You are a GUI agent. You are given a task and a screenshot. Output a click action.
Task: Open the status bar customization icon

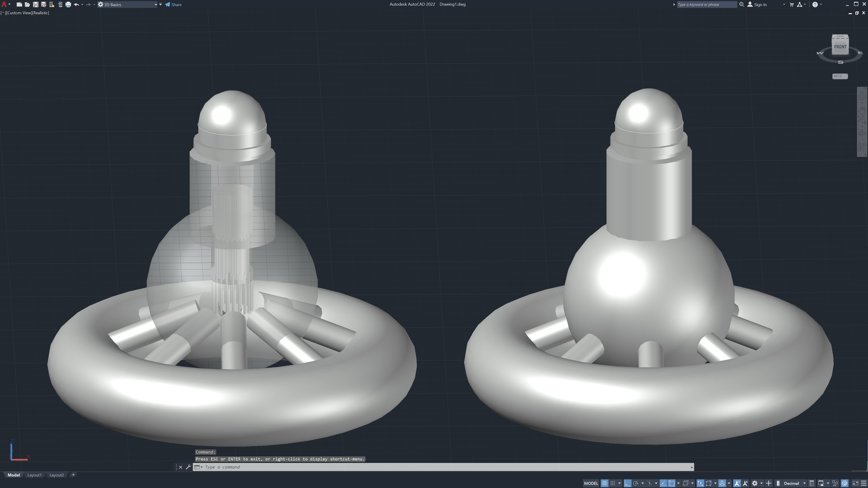(x=864, y=483)
